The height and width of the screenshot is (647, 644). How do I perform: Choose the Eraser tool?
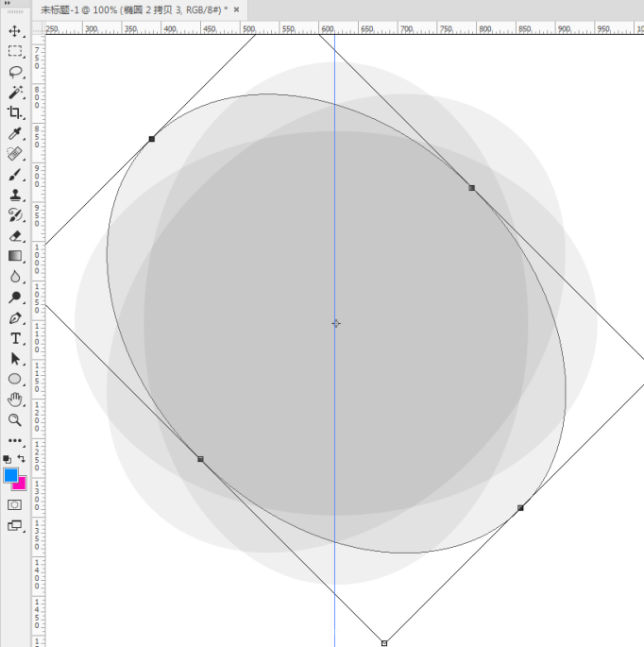(x=15, y=236)
